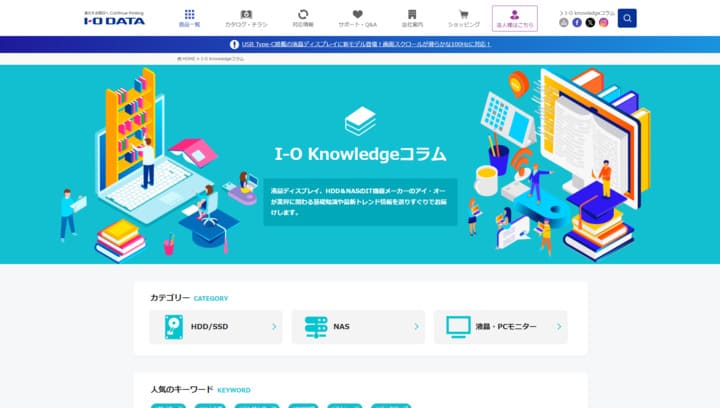Follow the I-O knowledgeコラム header link
Screen dimensions: 720x408
tap(587, 13)
